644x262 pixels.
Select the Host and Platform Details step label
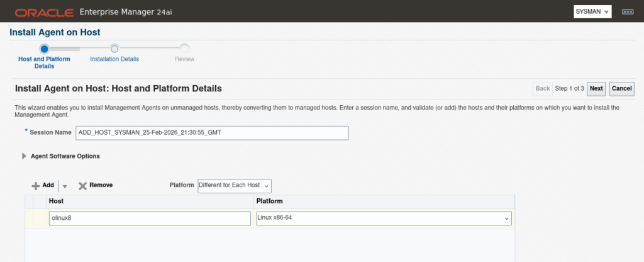(x=44, y=62)
